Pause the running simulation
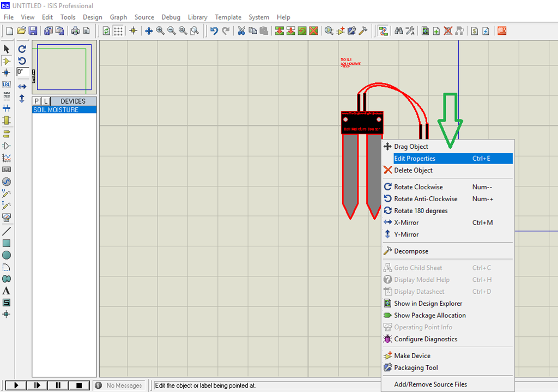This screenshot has width=558, height=392. tap(58, 385)
